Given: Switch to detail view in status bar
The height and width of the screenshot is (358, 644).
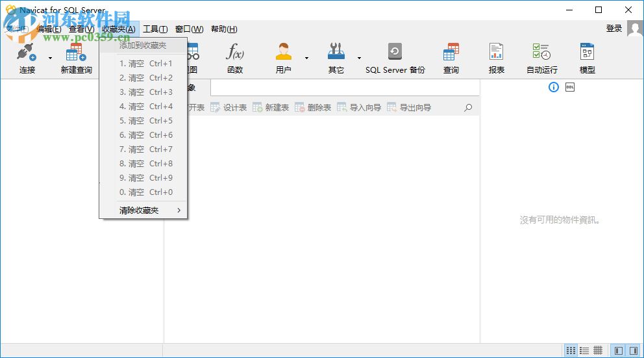Looking at the screenshot, I should [598, 351].
